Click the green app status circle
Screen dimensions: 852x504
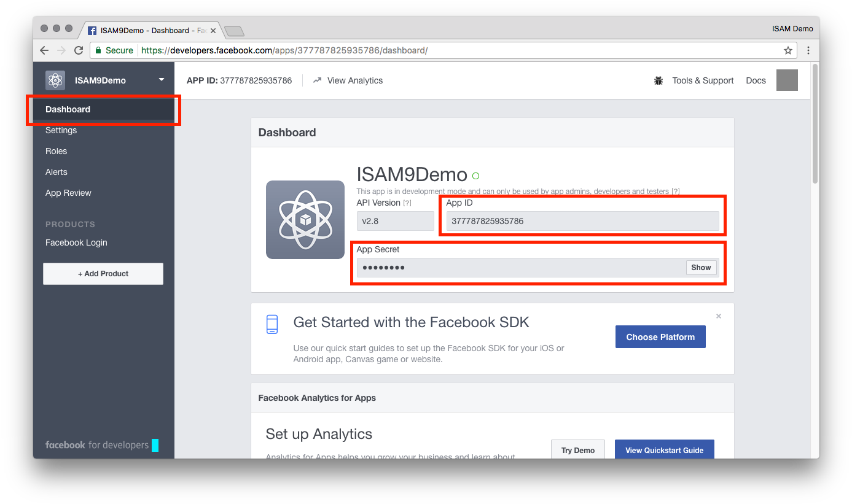[476, 176]
